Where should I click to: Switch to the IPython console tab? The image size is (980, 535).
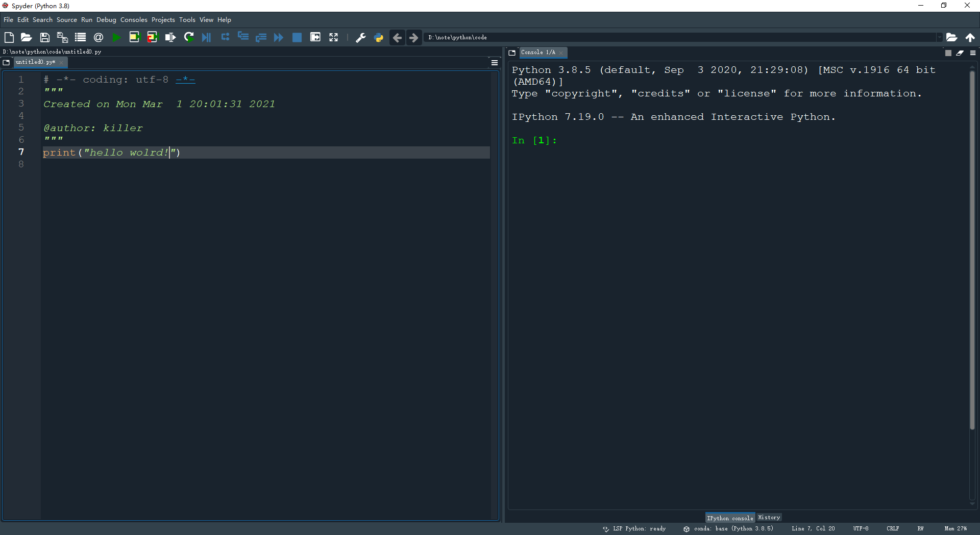730,518
